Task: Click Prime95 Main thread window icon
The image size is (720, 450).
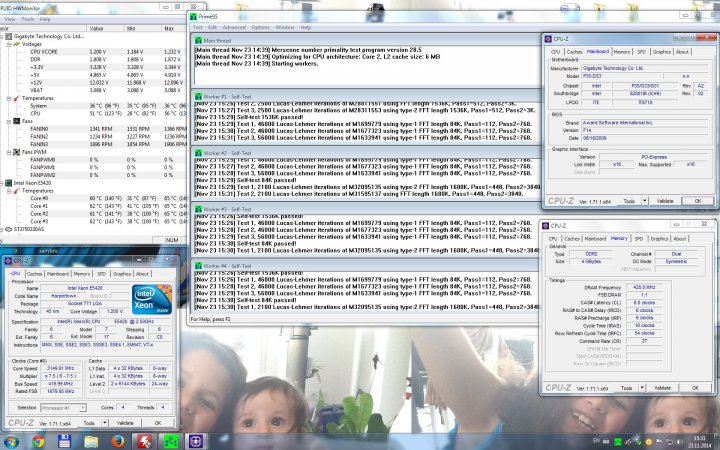Action: click(198, 40)
